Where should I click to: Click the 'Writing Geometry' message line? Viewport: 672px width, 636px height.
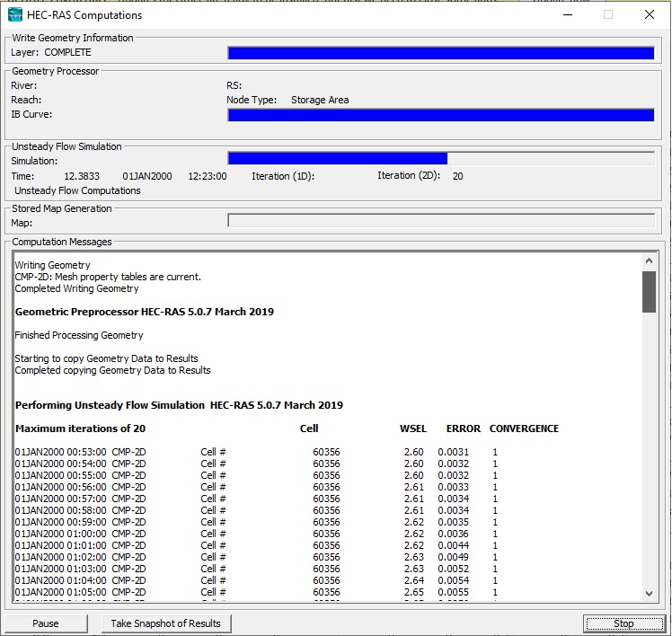coord(52,265)
